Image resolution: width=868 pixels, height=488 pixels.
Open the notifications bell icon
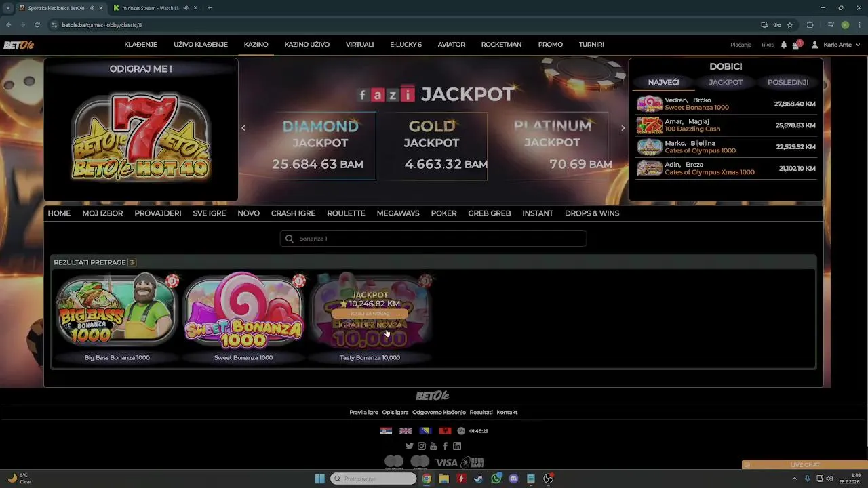784,45
